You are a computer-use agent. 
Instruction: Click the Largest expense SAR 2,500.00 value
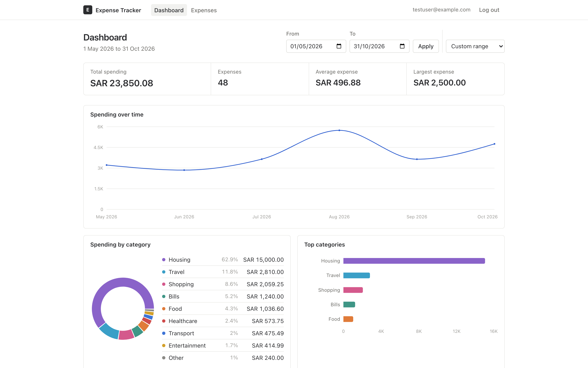[439, 83]
